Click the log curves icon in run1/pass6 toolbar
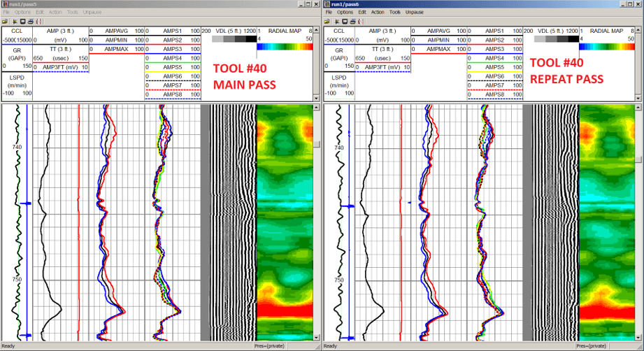The height and width of the screenshot is (351, 644). 361,22
